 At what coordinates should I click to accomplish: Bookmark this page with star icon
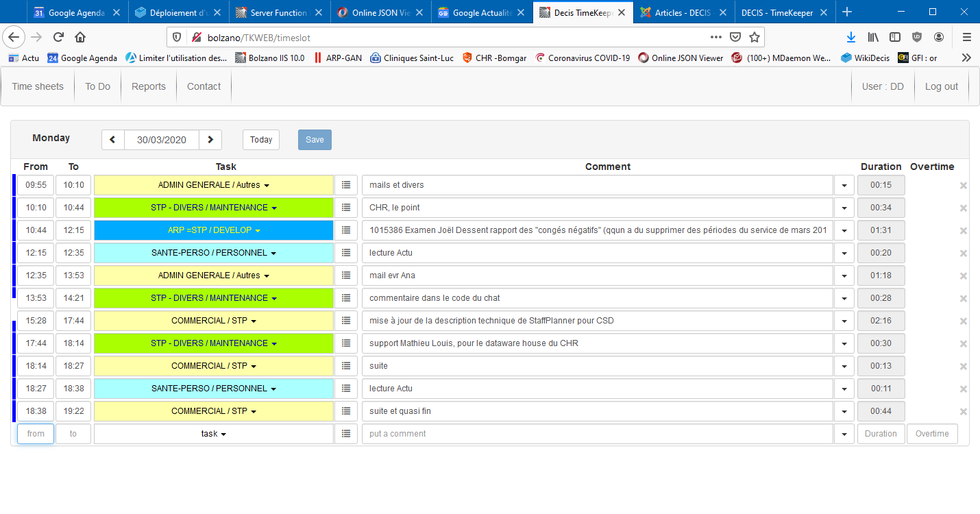click(754, 37)
